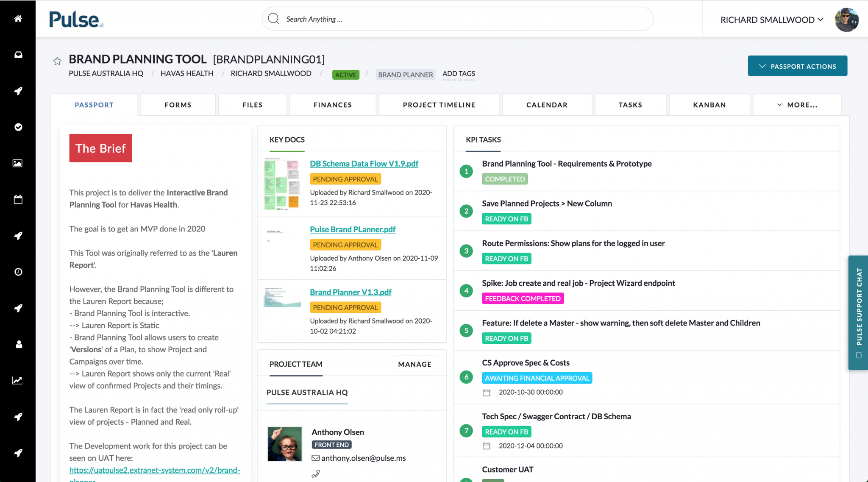The height and width of the screenshot is (482, 868).
Task: Switch to the Finances tab
Action: (x=332, y=105)
